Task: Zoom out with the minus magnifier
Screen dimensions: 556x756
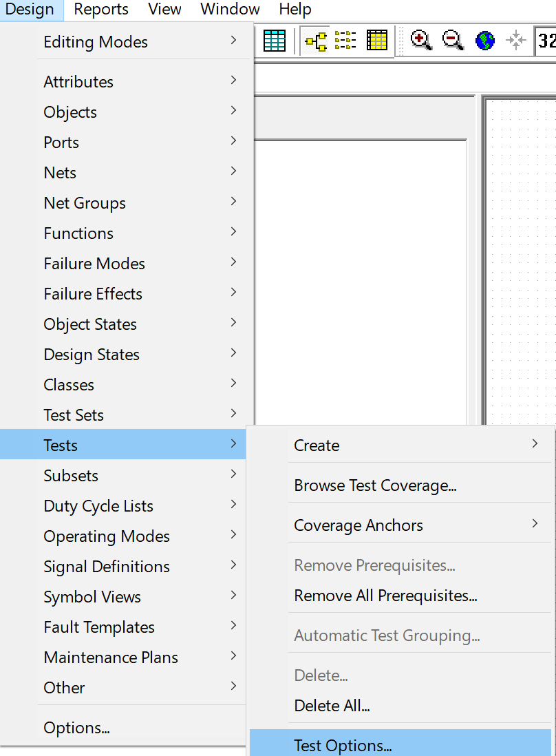Action: 453,41
